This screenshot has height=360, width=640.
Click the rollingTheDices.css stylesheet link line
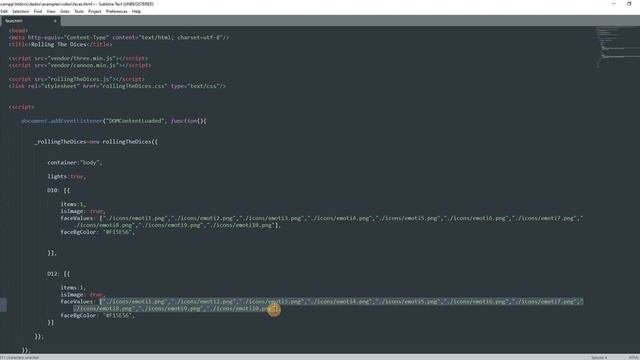[x=117, y=86]
